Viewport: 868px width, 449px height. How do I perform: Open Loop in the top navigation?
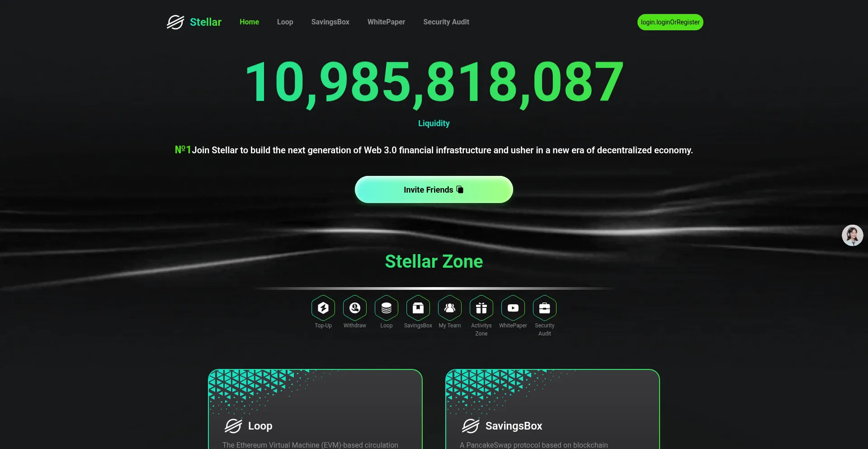coord(285,22)
